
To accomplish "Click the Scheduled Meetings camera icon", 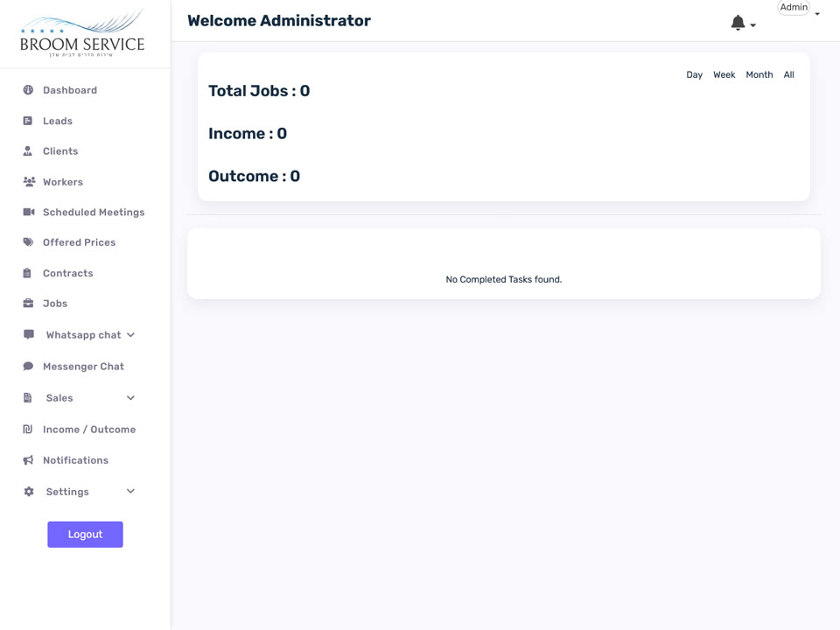I will pyautogui.click(x=29, y=212).
